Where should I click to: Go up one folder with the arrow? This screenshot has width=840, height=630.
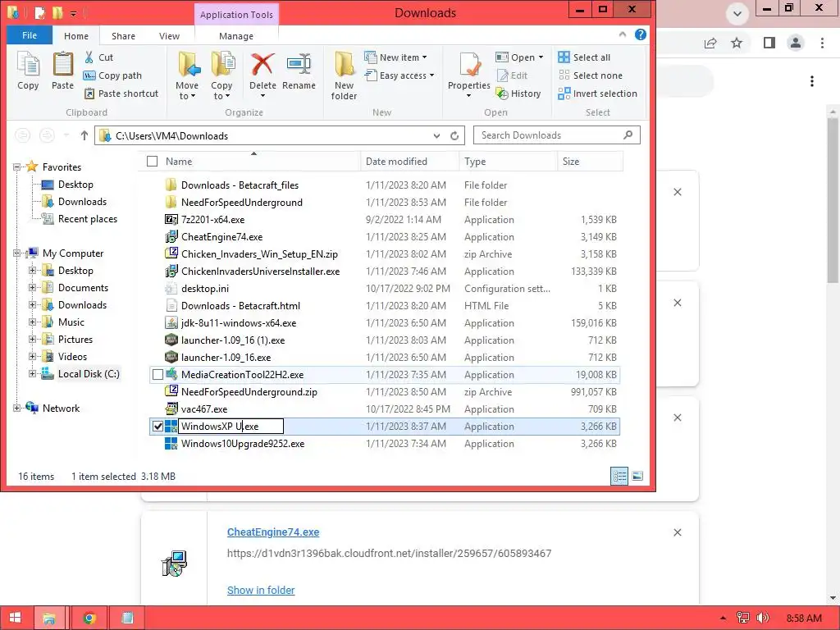[x=84, y=135]
